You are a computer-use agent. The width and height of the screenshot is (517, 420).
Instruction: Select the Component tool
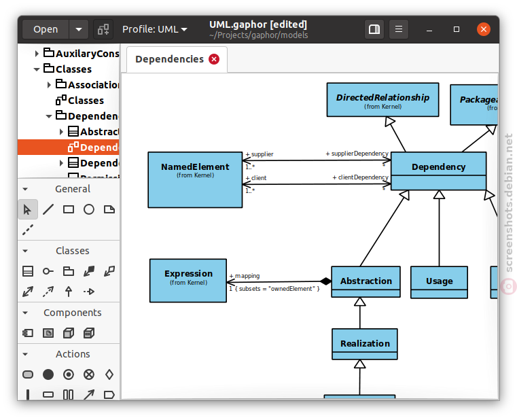tap(28, 333)
